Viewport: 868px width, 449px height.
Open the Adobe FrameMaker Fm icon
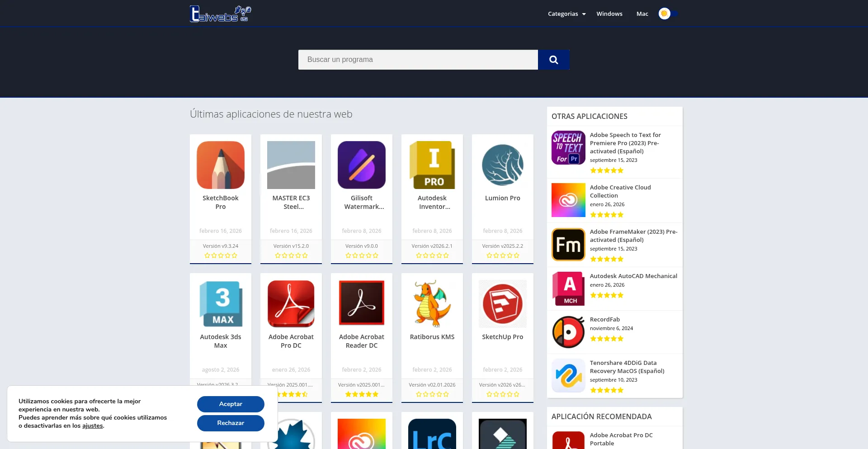point(568,244)
